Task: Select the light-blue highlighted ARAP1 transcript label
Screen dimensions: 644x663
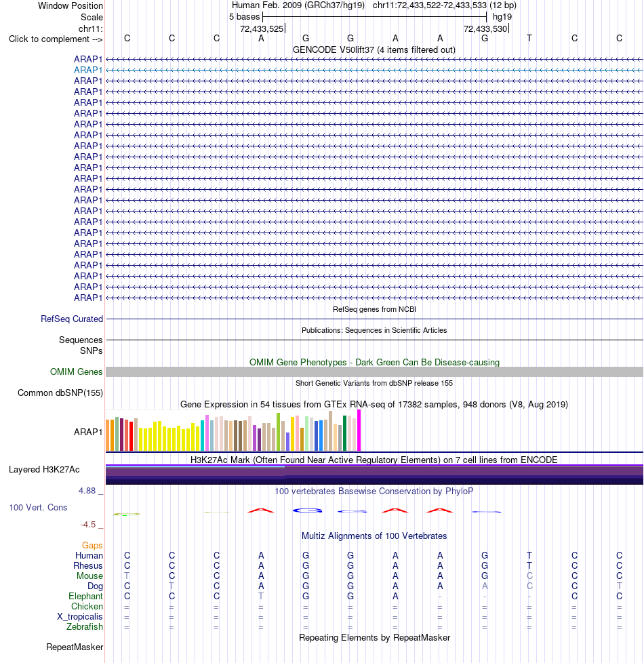Action: click(x=88, y=71)
